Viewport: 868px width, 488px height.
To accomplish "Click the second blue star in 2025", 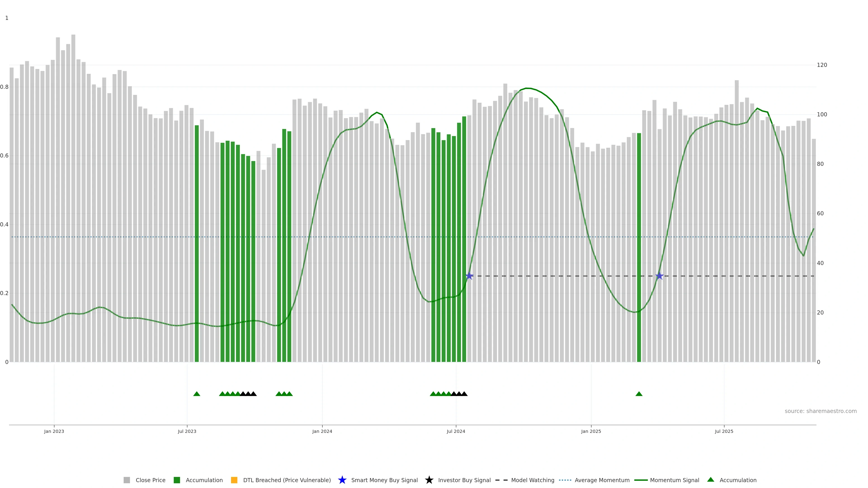I will pos(659,276).
